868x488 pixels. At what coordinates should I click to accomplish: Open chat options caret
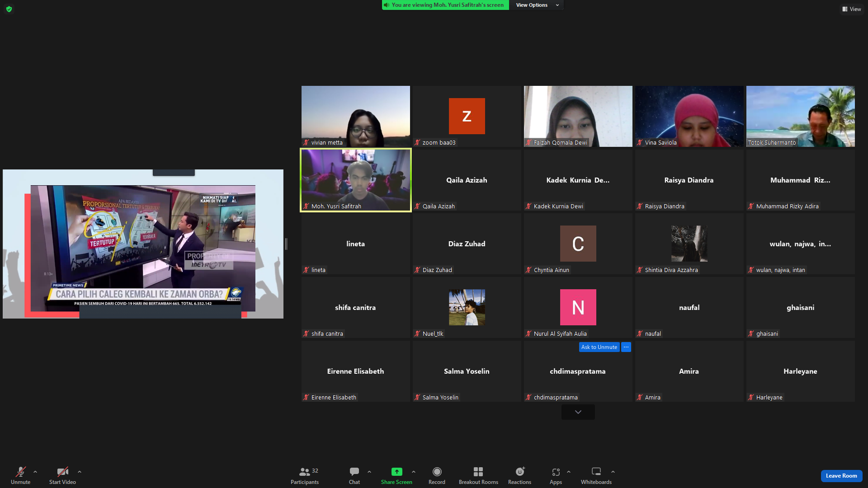369,472
